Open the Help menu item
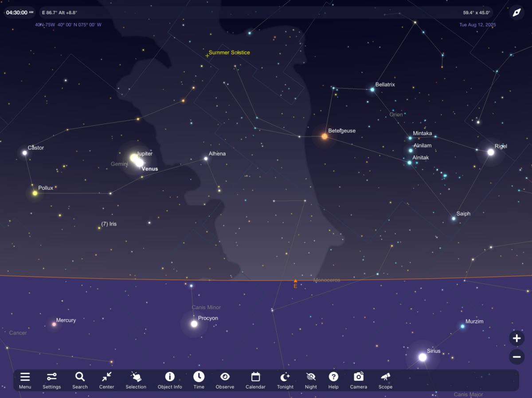Viewport: 532px width, 398px height. 333,380
